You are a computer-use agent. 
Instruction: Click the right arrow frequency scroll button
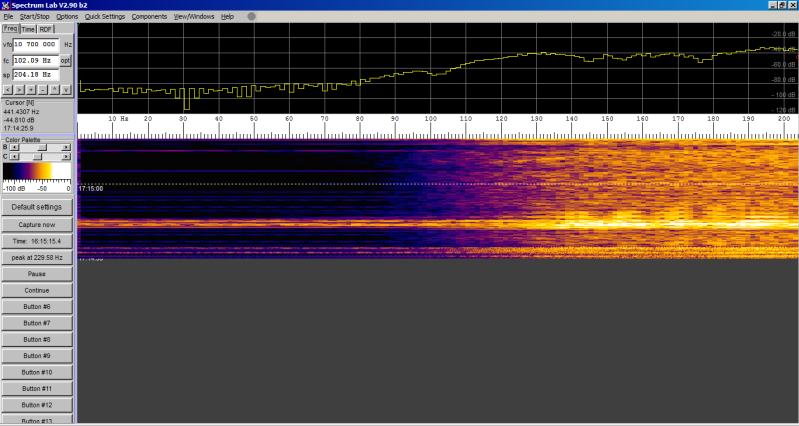tap(19, 89)
